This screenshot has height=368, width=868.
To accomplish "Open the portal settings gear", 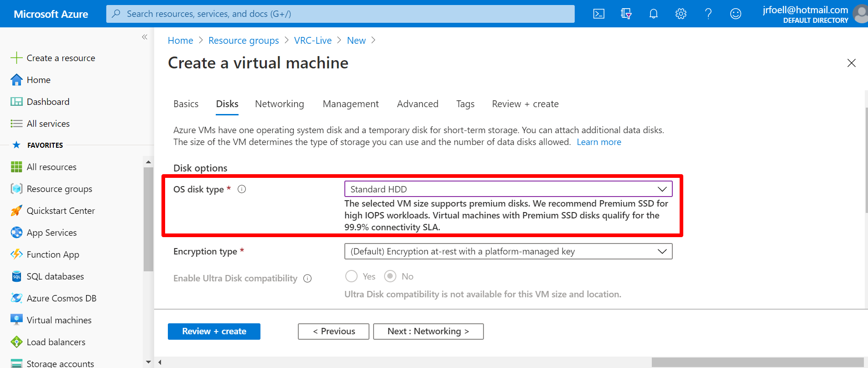I will 681,14.
